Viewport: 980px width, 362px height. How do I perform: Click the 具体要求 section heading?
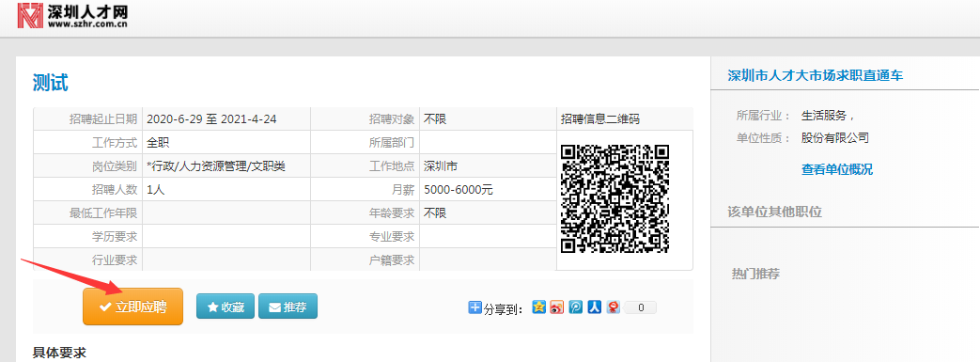coord(59,353)
